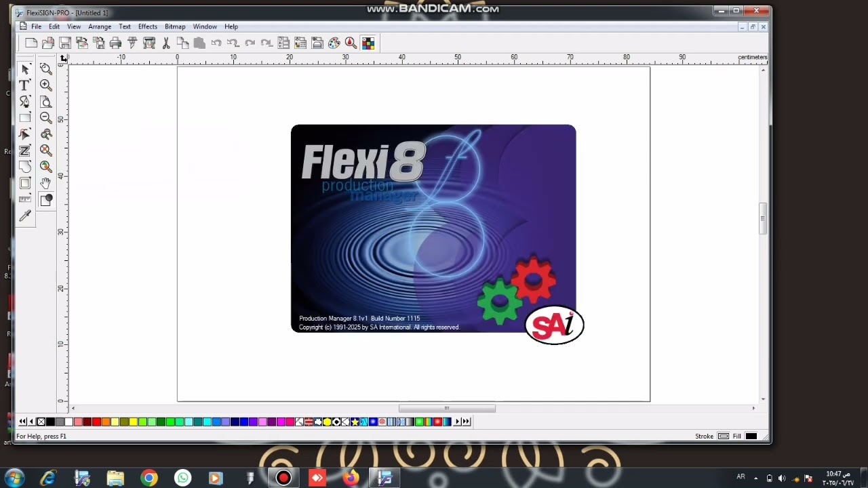Screen dimensions: 868x488
Task: Cut selection with scissors icon
Action: pyautogui.click(x=166, y=43)
